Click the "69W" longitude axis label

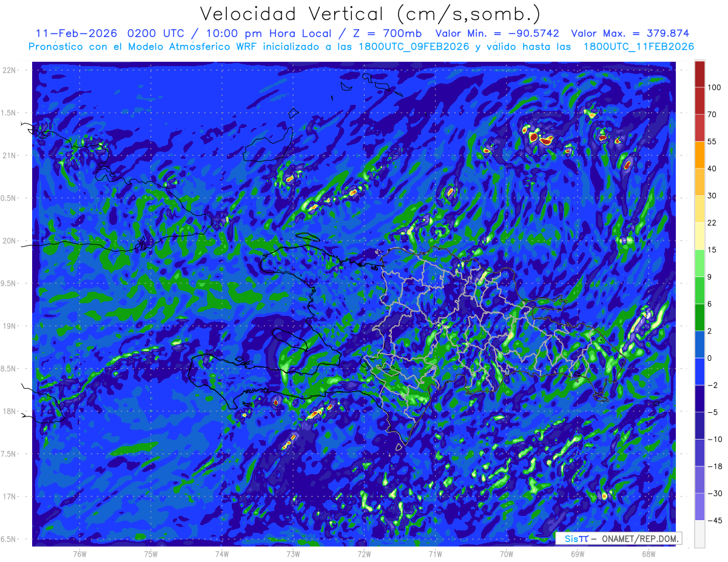click(x=578, y=554)
